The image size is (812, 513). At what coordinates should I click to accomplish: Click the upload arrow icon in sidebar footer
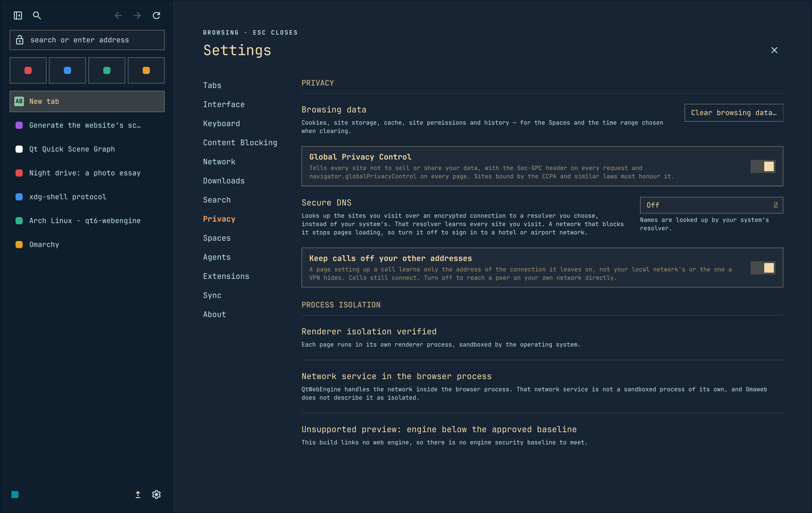138,494
